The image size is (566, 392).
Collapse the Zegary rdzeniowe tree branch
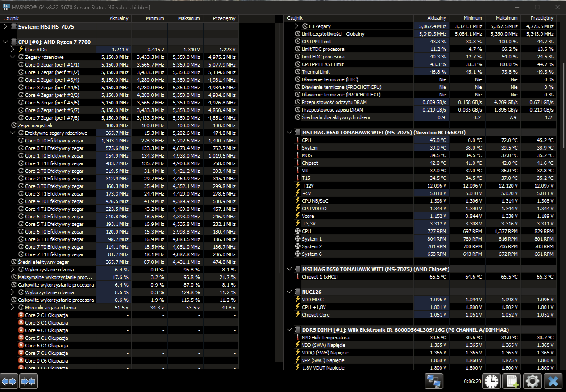pos(12,57)
